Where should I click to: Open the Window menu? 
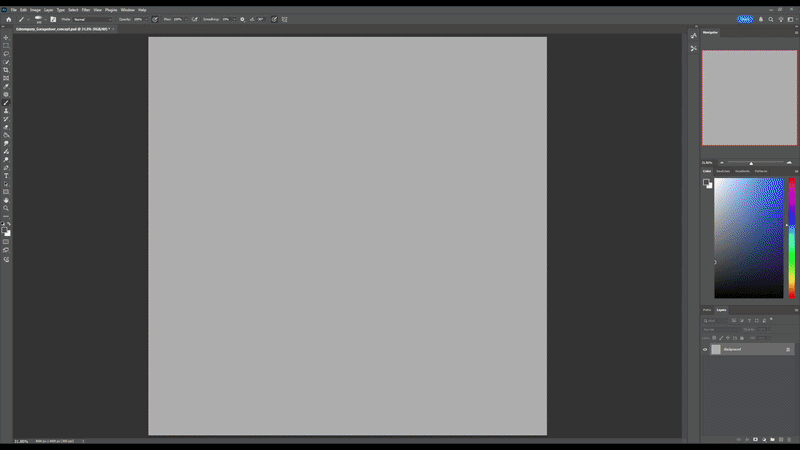(x=128, y=10)
